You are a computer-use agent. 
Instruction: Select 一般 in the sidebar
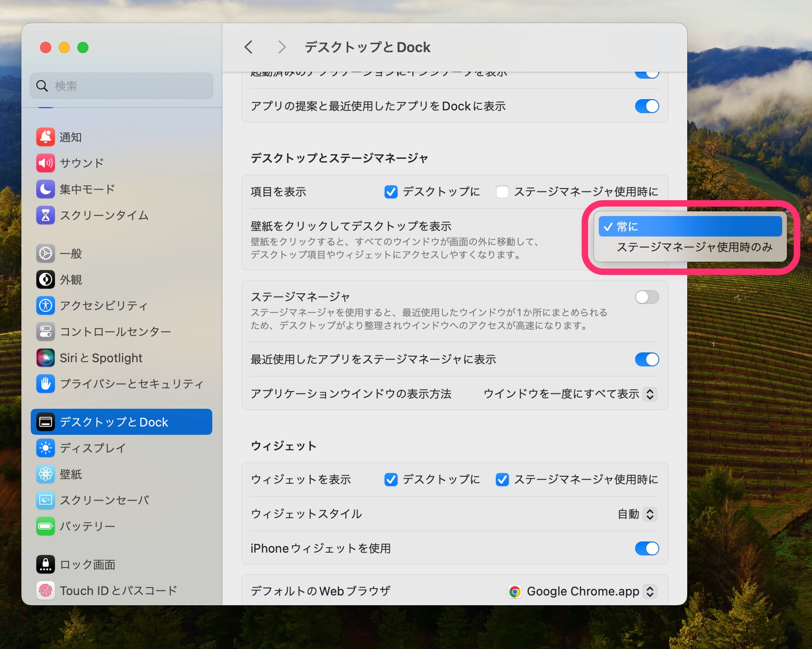click(x=122, y=253)
